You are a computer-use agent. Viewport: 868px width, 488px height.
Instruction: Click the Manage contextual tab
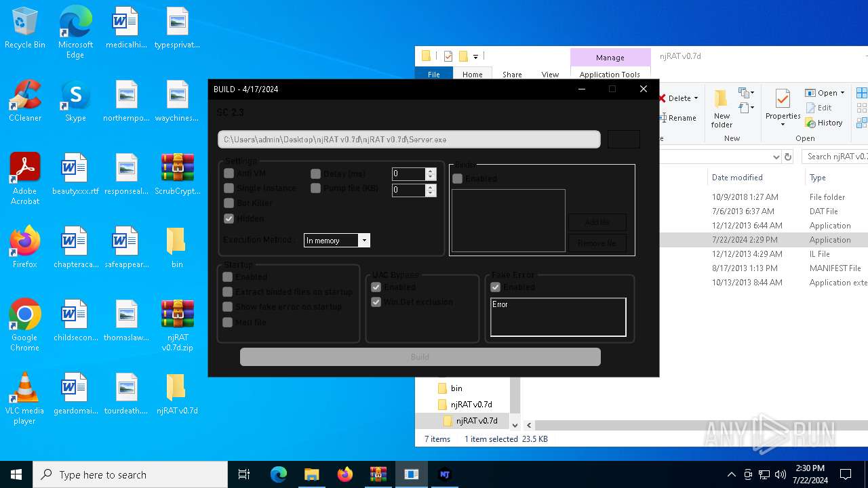610,58
